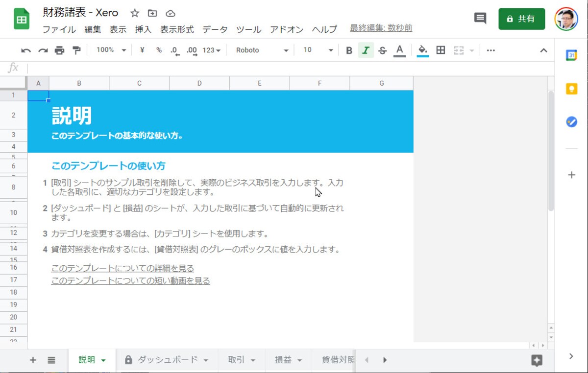Open the Google Sheets home icon
The height and width of the screenshot is (373, 588).
coord(22,19)
